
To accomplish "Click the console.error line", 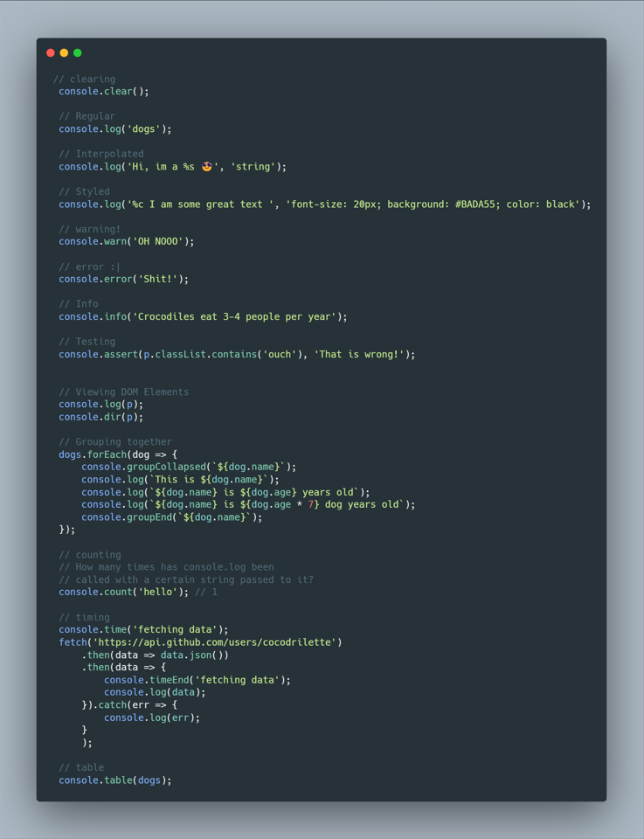I will point(123,280).
